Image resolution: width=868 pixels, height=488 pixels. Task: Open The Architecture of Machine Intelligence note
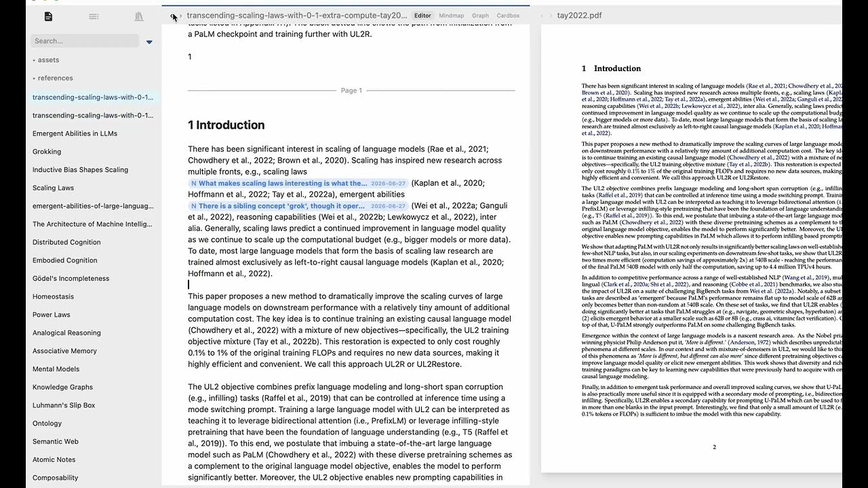93,224
